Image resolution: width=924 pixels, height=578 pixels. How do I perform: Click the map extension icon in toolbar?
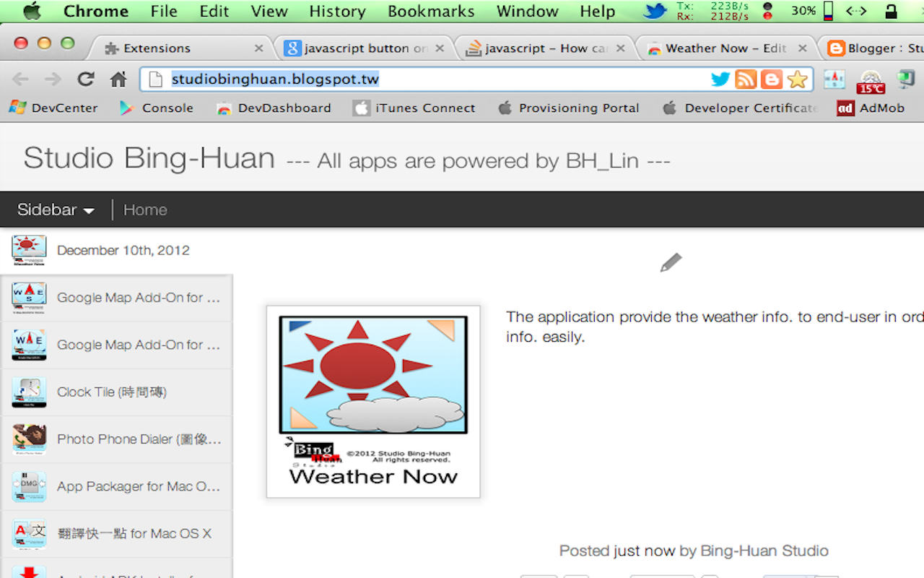point(834,79)
